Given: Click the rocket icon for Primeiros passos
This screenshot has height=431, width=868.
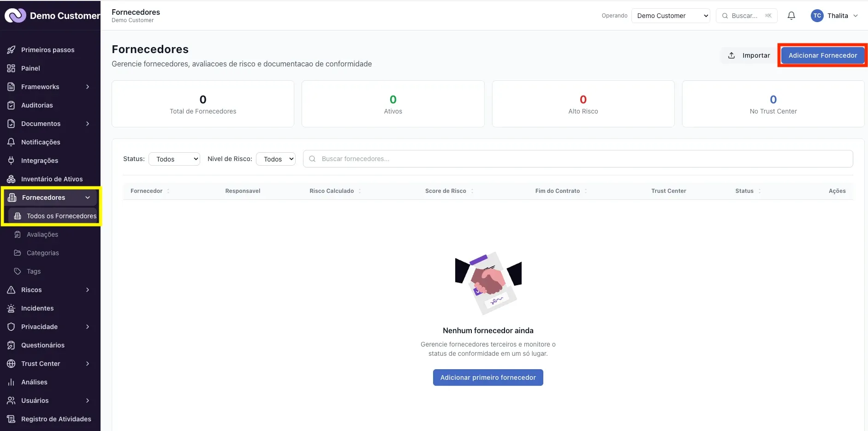Looking at the screenshot, I should (x=12, y=50).
